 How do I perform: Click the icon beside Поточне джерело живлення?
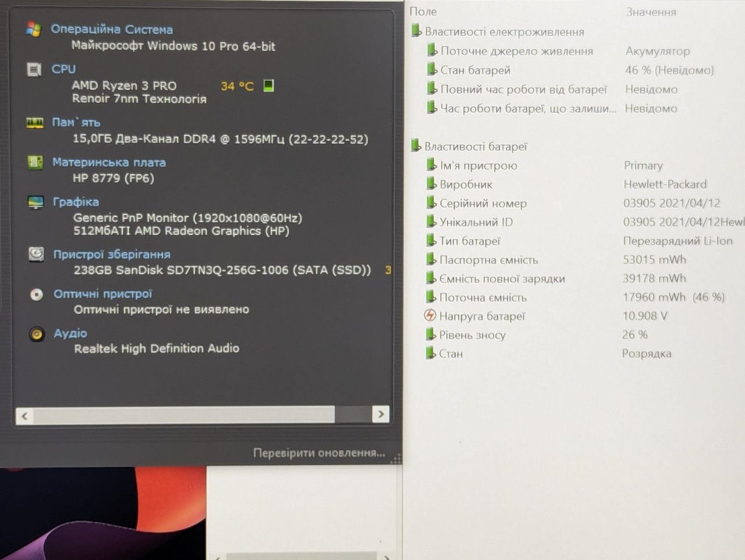coord(432,50)
